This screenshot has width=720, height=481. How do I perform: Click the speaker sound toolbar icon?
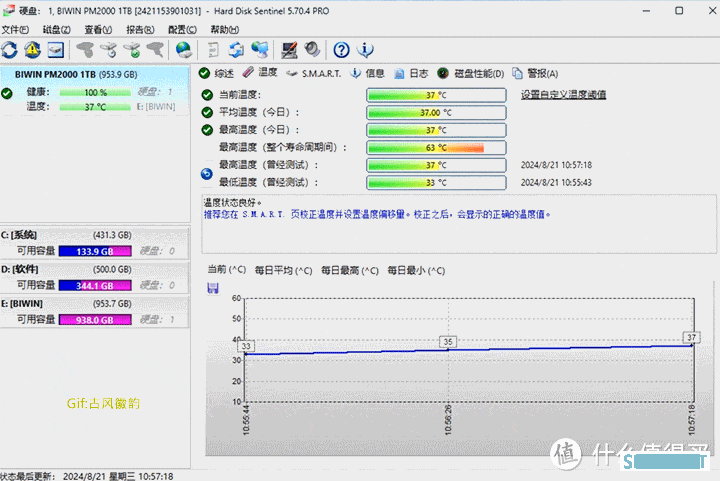click(312, 50)
